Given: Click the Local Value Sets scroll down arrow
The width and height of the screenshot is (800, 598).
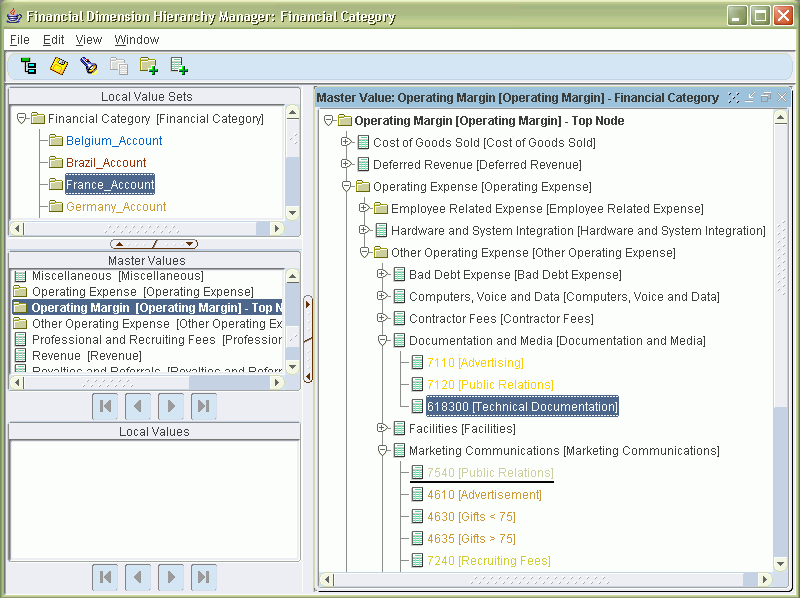Looking at the screenshot, I should [x=292, y=213].
